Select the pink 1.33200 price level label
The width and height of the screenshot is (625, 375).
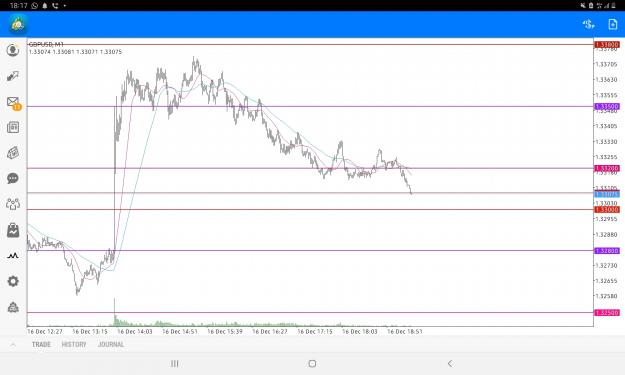(x=607, y=169)
